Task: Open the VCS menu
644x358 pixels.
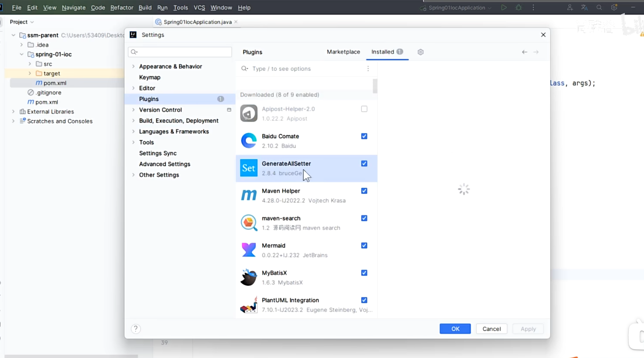Action: (199, 8)
